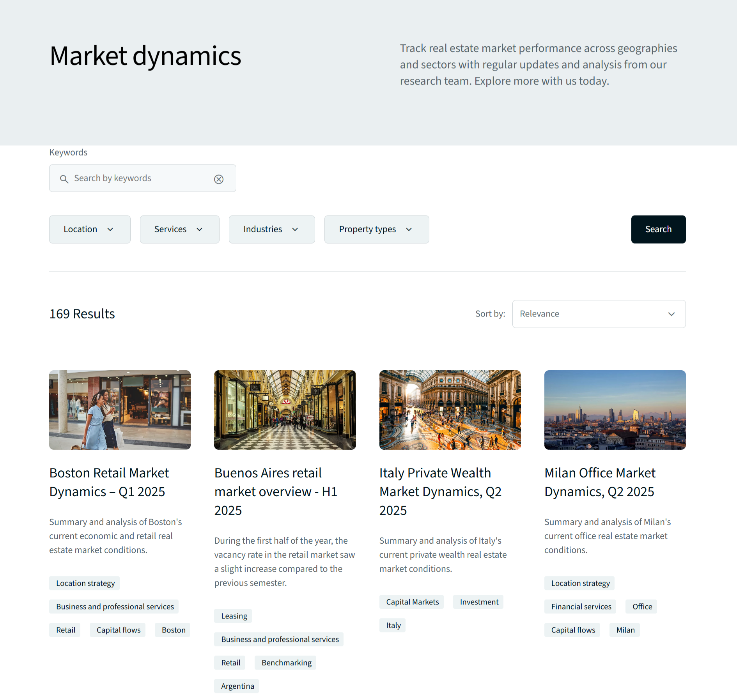Click the Milan card summary description
The image size is (737, 700).
(x=608, y=536)
